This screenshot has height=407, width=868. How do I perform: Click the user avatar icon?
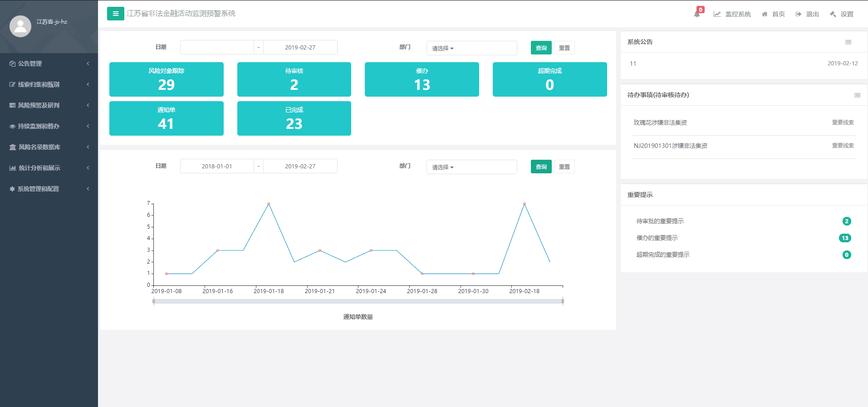(x=20, y=26)
